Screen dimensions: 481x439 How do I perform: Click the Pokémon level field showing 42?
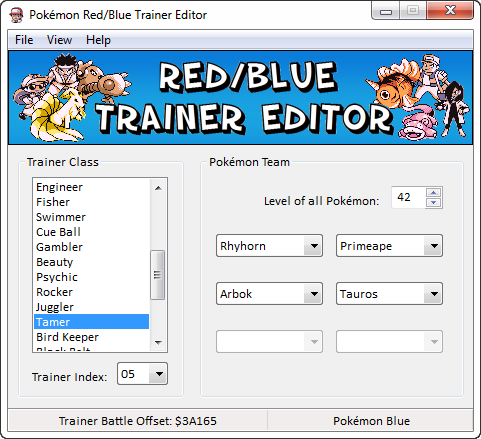tap(409, 197)
